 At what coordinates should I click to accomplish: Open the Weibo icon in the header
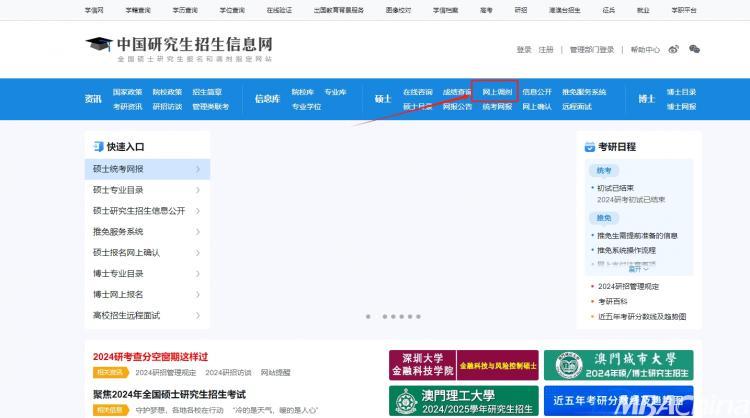pos(673,49)
